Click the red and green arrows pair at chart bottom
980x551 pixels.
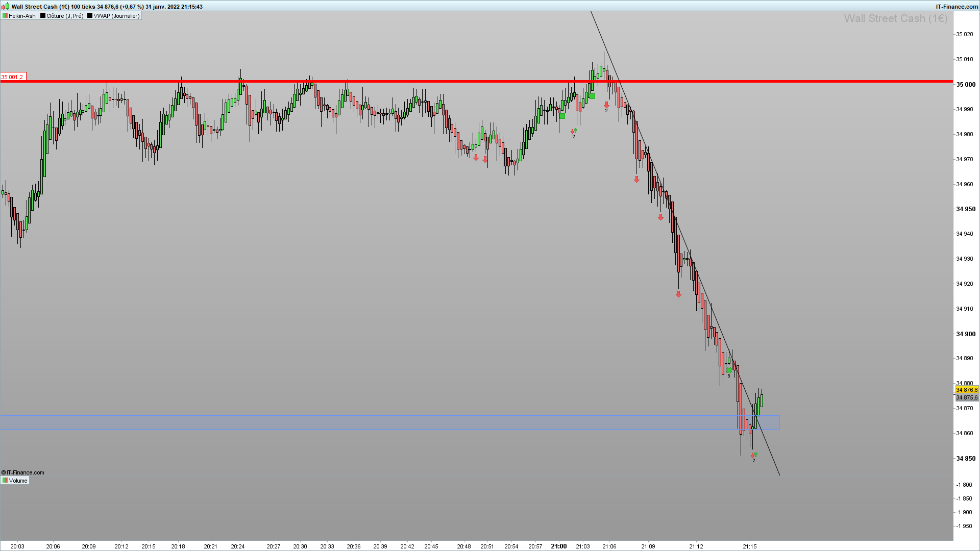(x=754, y=455)
